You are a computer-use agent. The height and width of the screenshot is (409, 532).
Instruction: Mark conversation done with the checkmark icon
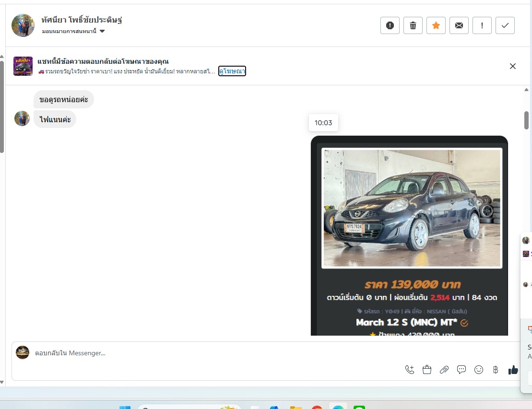pyautogui.click(x=505, y=25)
